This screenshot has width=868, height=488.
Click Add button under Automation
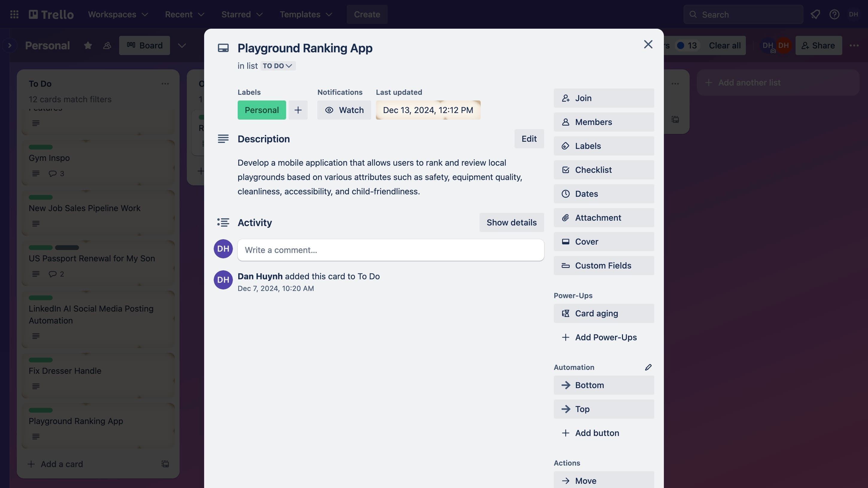(x=604, y=433)
